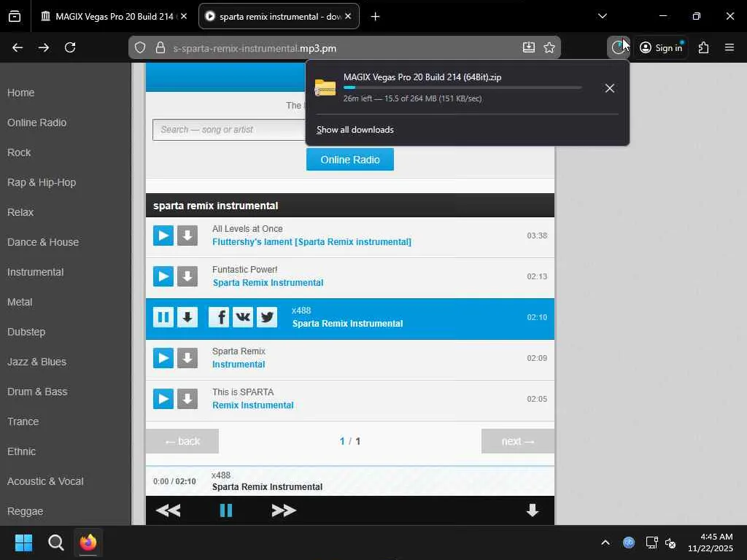Go to the next page button

click(x=518, y=441)
